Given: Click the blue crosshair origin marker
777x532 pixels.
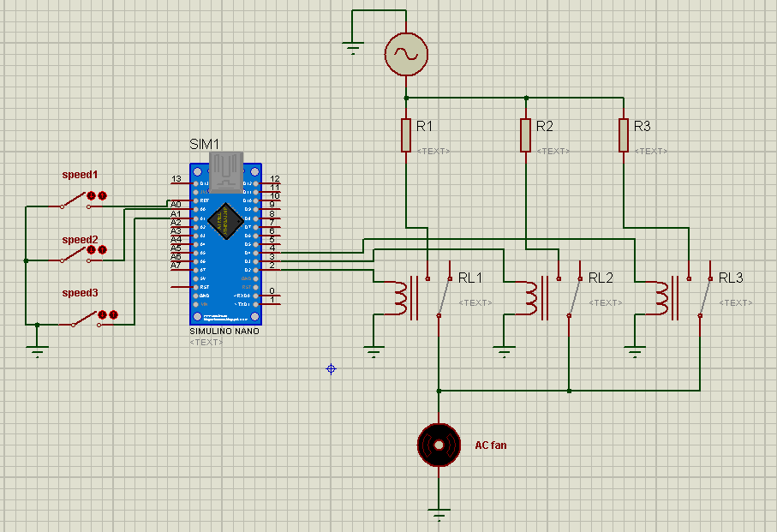Looking at the screenshot, I should pos(331,368).
